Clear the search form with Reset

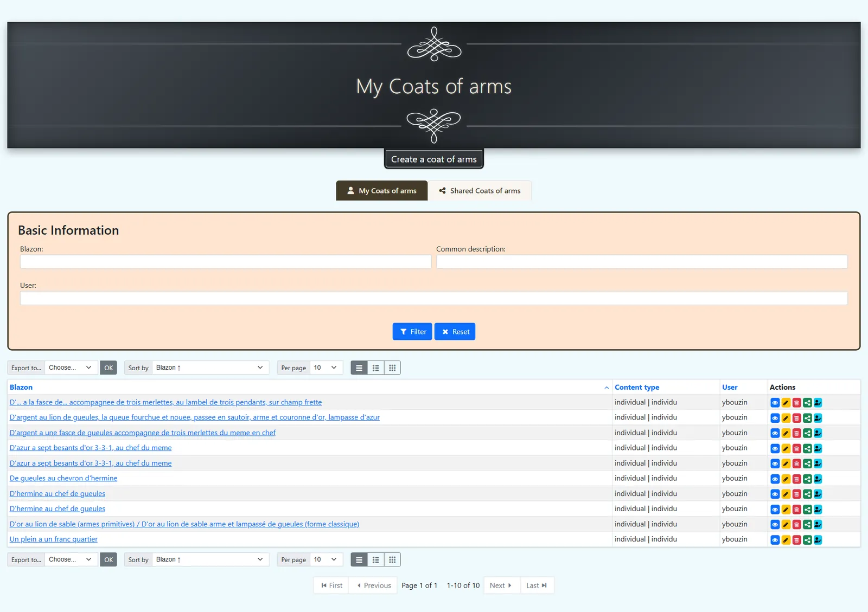click(x=455, y=332)
